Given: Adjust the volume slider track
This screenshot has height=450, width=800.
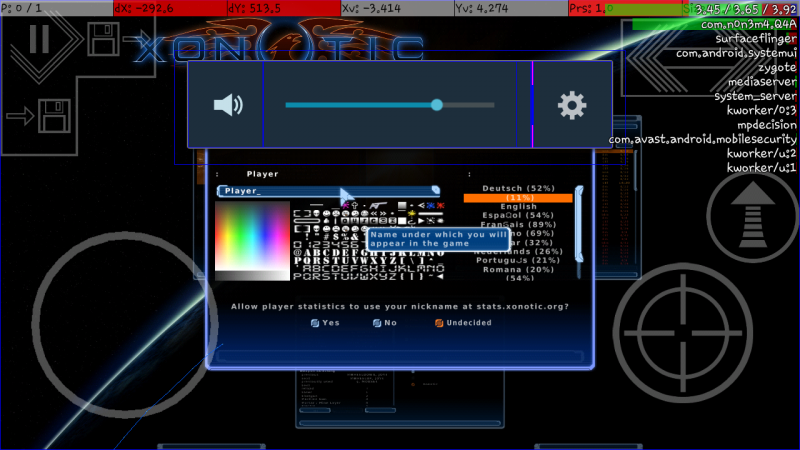Looking at the screenshot, I should tap(390, 105).
